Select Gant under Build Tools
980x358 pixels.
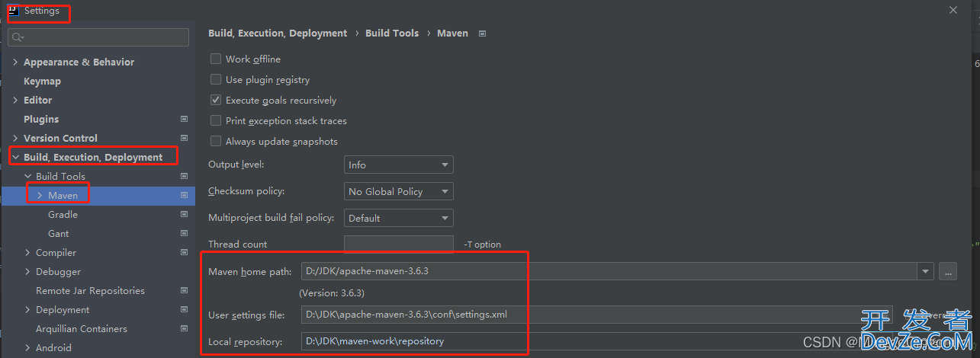click(x=58, y=233)
